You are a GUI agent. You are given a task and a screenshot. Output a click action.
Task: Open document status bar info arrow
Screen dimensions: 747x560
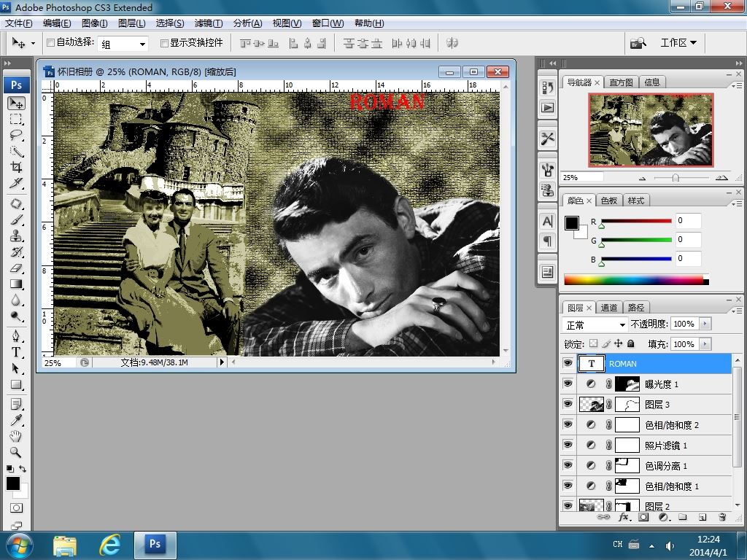point(222,362)
